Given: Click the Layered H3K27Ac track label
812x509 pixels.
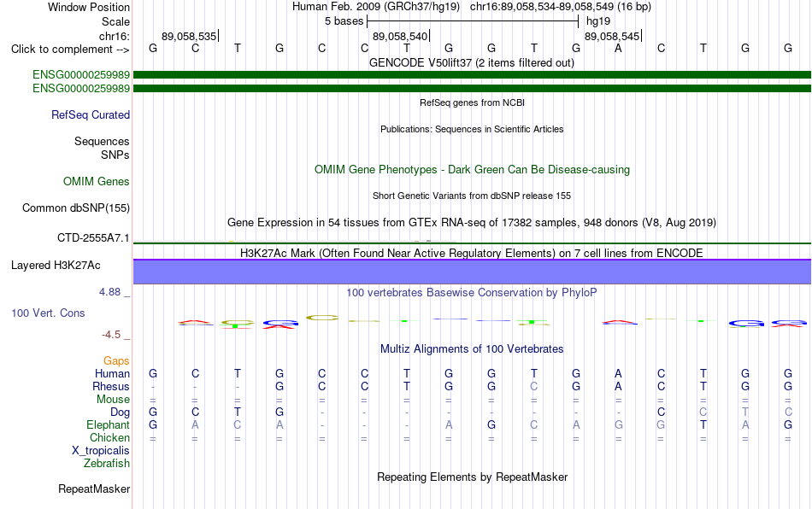Looking at the screenshot, I should (x=56, y=266).
